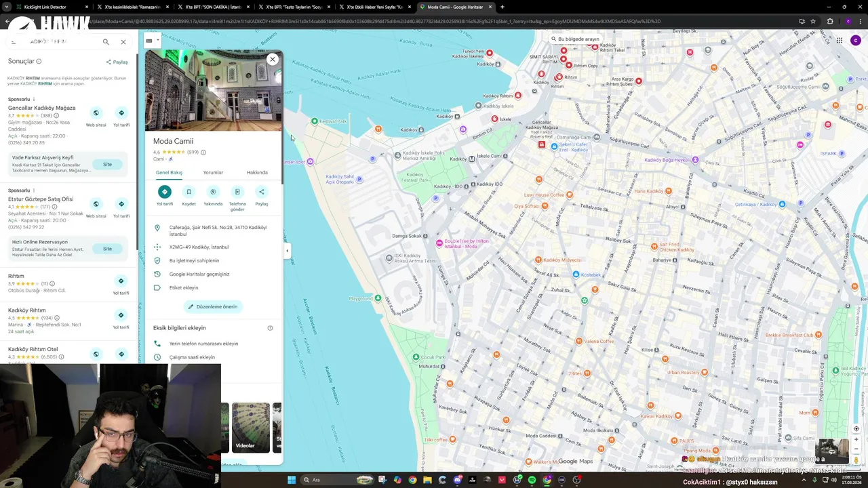The height and width of the screenshot is (488, 868).
Task: Open Google Haritalar geçmişiniz
Action: pos(214,274)
